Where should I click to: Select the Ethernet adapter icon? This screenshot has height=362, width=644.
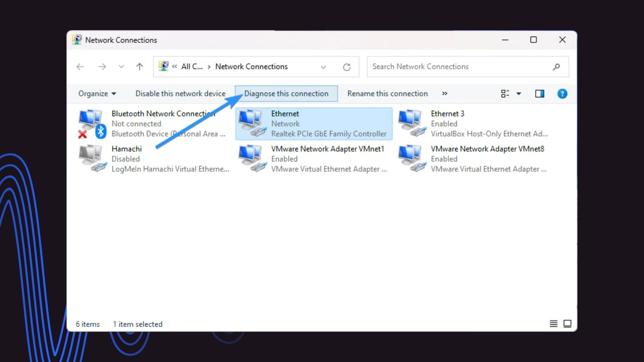pyautogui.click(x=253, y=124)
